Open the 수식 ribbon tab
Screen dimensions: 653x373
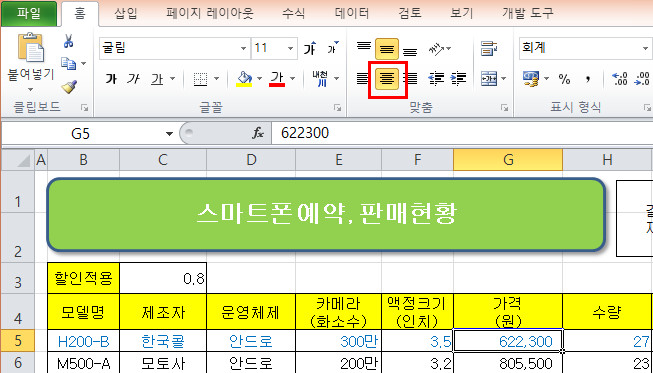tap(294, 13)
